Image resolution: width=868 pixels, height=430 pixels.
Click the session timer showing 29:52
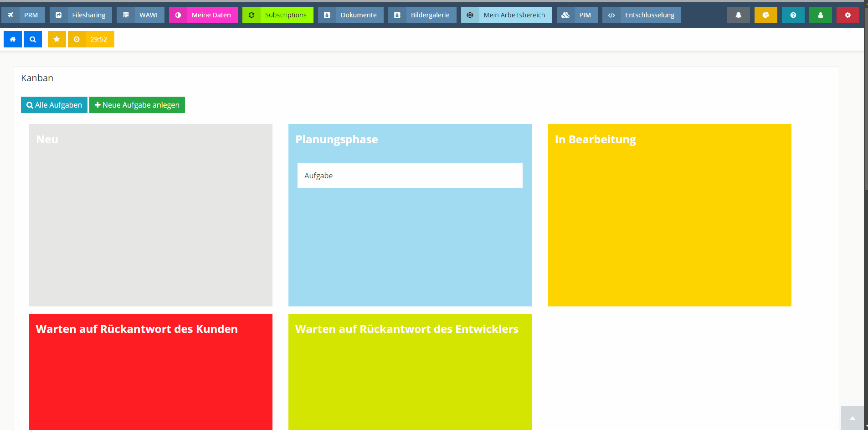pos(91,39)
